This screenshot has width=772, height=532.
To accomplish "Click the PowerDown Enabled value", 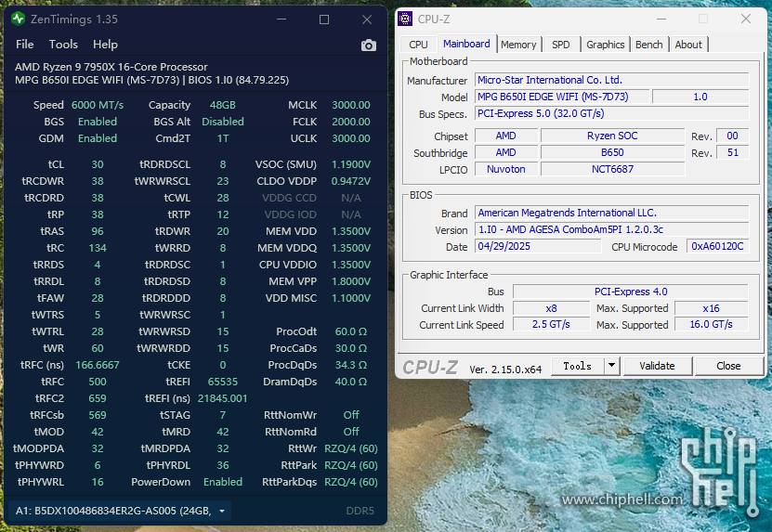I will (x=223, y=482).
